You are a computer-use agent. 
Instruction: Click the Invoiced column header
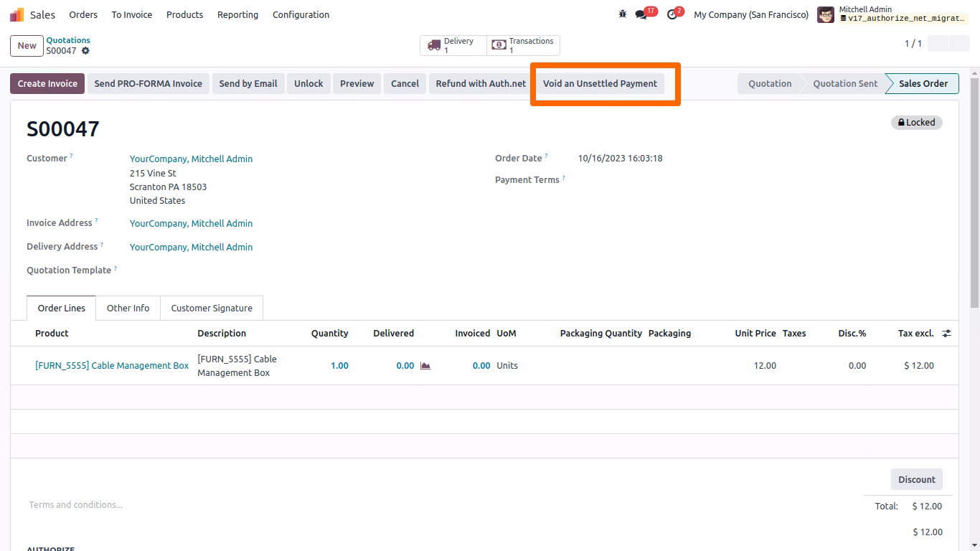(472, 334)
